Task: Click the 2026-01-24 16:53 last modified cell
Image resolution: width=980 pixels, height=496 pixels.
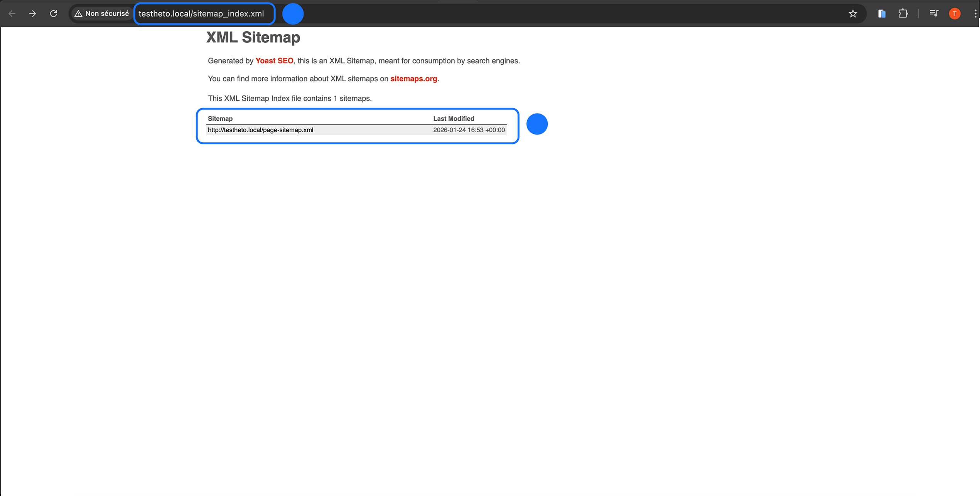Action: point(469,130)
